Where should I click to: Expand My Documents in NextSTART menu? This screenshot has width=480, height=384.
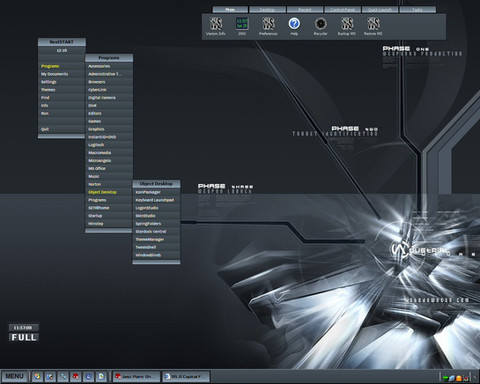[62, 74]
